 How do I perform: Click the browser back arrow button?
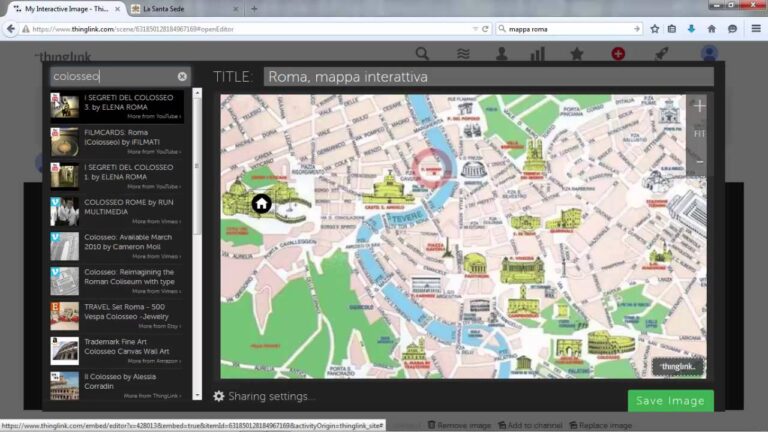(x=11, y=29)
